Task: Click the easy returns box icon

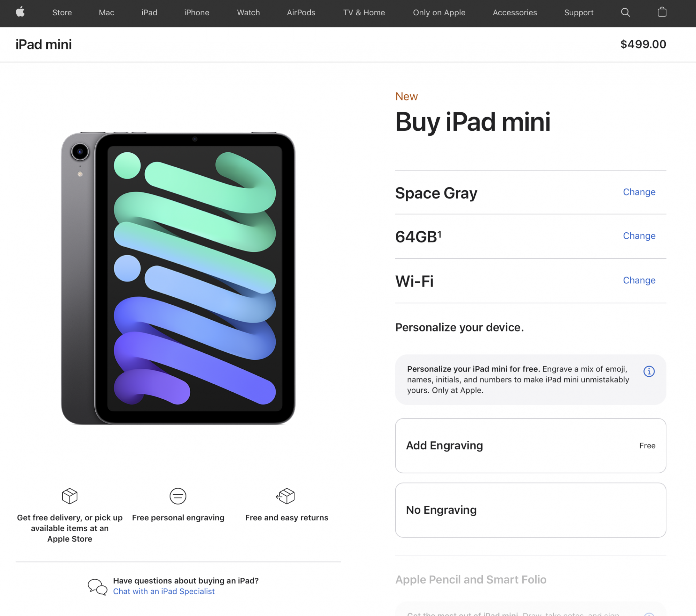Action: (285, 496)
